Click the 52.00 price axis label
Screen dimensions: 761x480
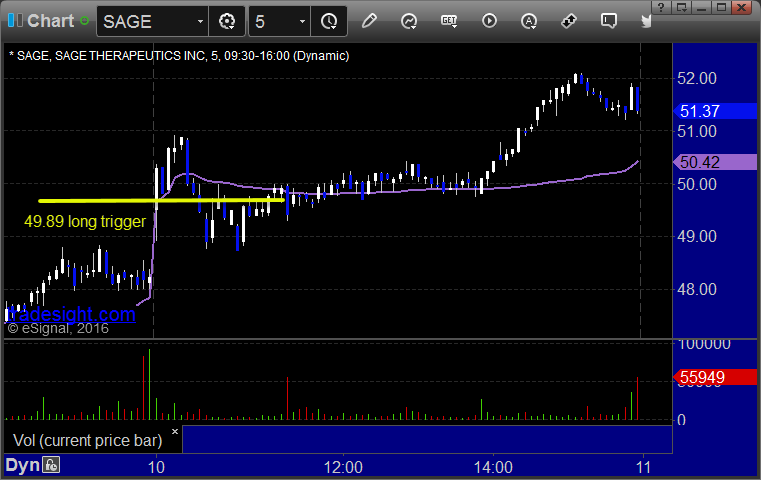point(696,78)
